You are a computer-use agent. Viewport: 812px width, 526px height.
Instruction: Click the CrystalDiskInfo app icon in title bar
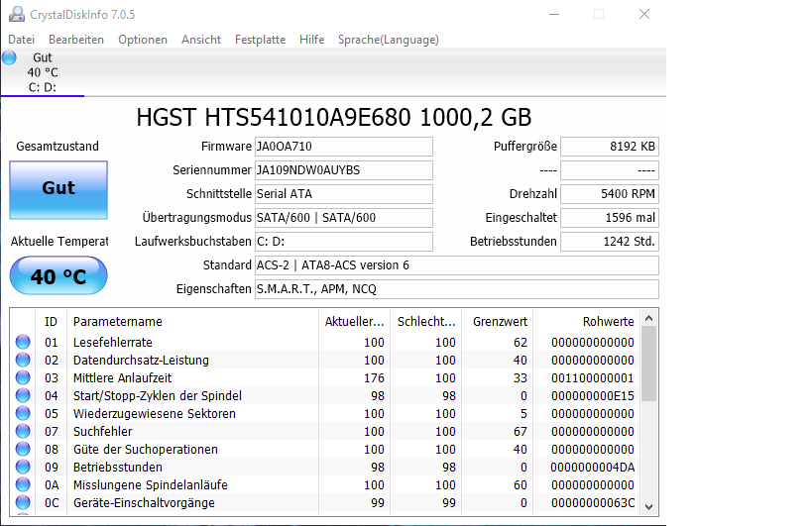click(x=17, y=15)
